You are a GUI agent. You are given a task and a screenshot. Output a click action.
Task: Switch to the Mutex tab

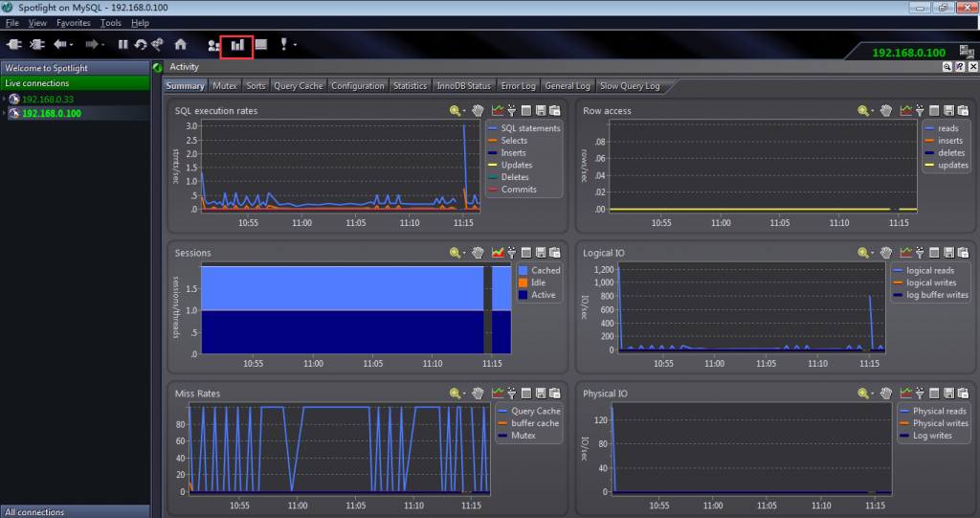click(x=224, y=86)
